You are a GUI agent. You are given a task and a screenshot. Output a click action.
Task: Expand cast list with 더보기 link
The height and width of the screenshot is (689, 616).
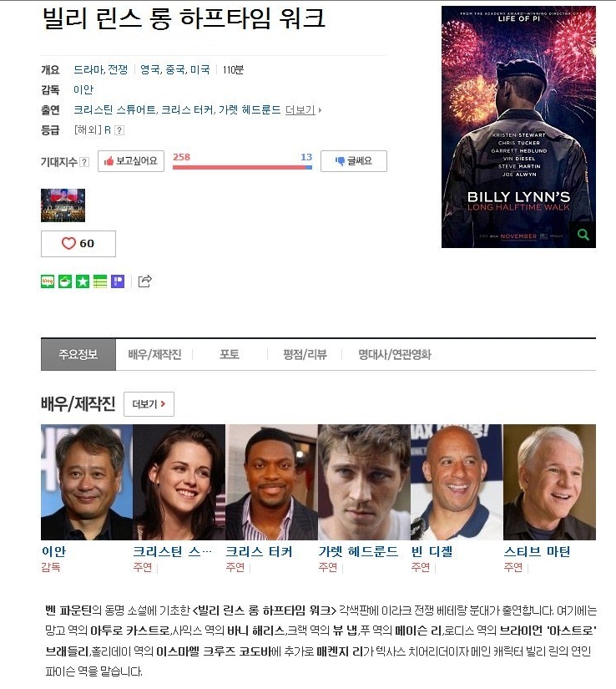point(303,110)
